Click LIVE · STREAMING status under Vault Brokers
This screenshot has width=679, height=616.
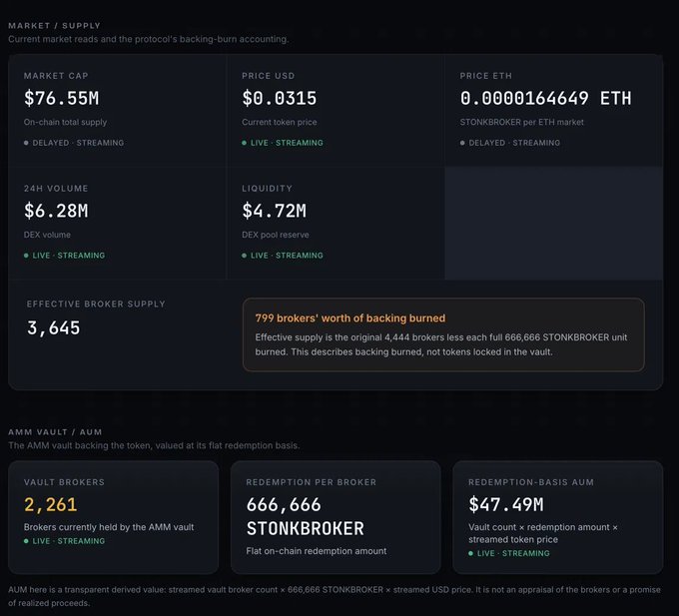[x=64, y=541]
